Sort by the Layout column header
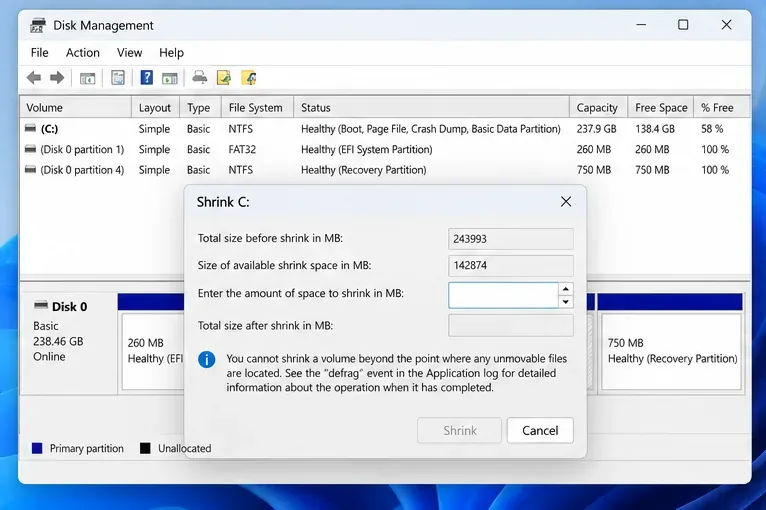The image size is (766, 510). tap(156, 107)
